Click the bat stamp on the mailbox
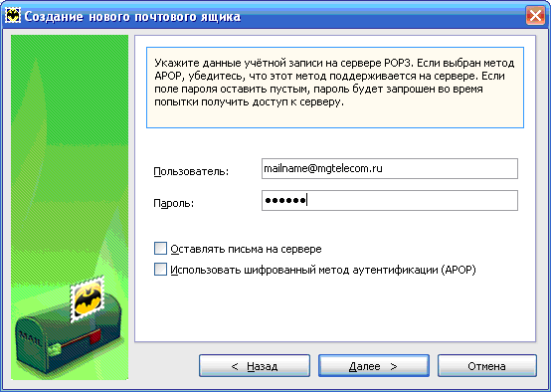 [x=88, y=298]
